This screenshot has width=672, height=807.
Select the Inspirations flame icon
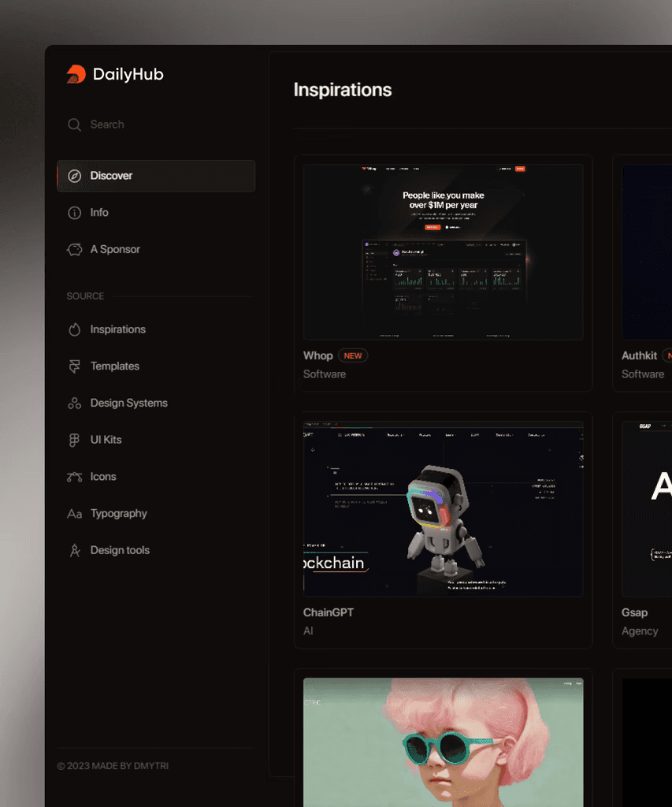point(75,329)
